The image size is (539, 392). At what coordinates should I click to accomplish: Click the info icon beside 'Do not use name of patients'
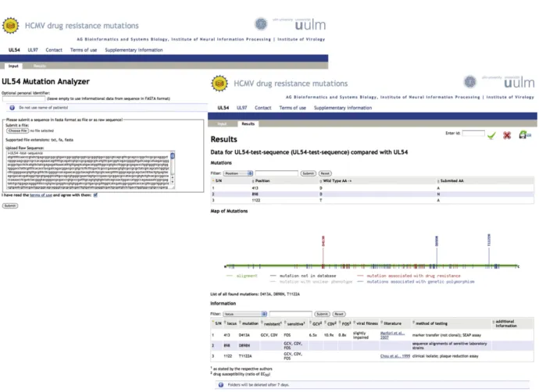[12, 108]
